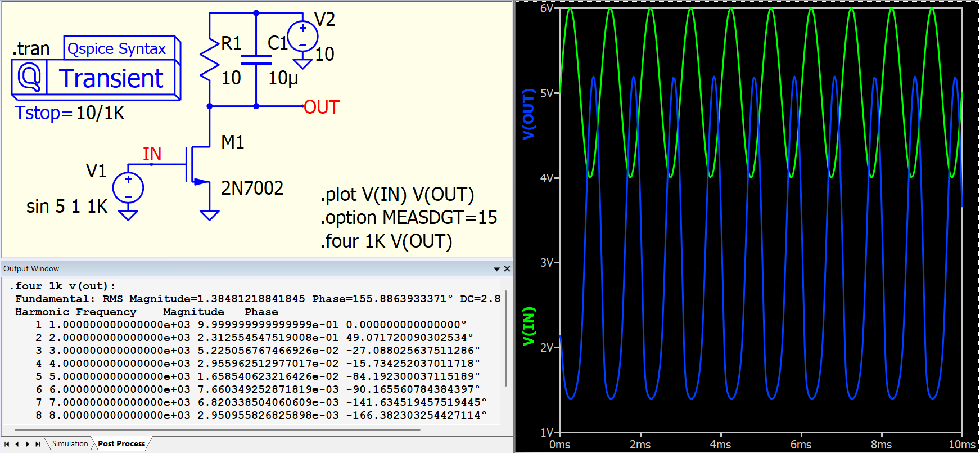Switch to the Post Process tab

click(121, 444)
